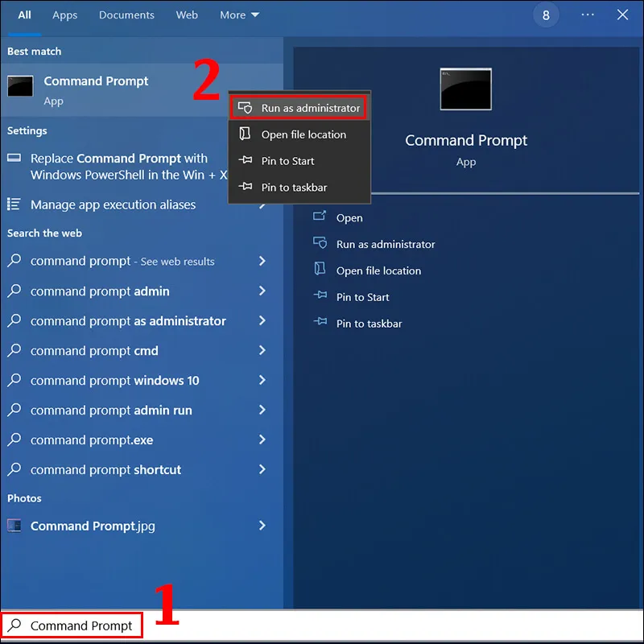Expand the 'command prompt admin run' chevron
Image resolution: width=644 pixels, height=644 pixels.
pyautogui.click(x=262, y=410)
